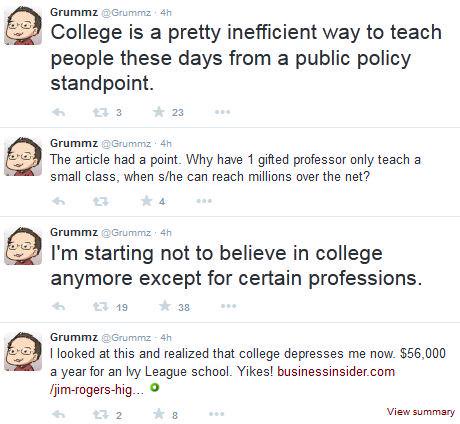Open more options on 'certain professions' tweet

pos(228,306)
